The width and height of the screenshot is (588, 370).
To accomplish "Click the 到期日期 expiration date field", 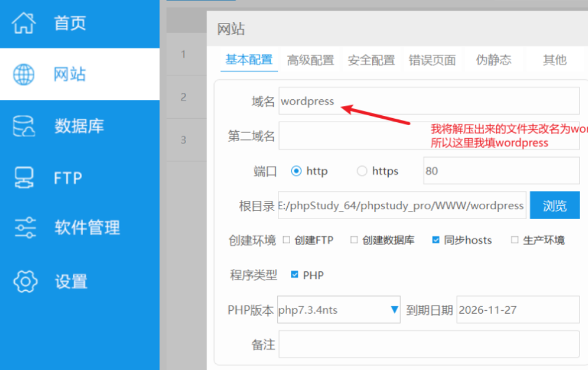I will pos(517,310).
